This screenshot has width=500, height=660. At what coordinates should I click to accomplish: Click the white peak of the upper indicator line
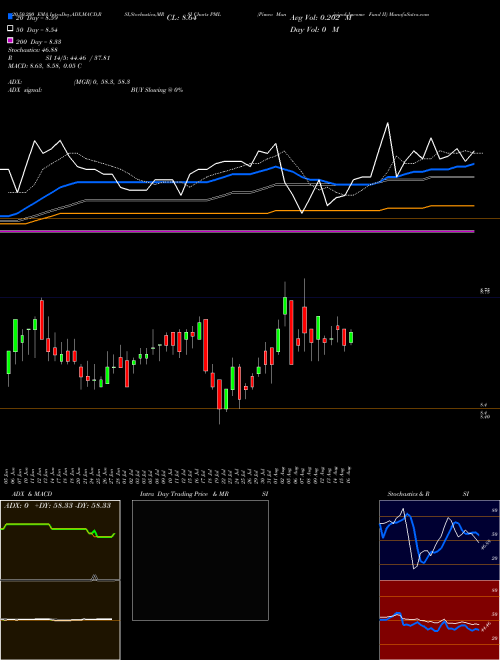(388, 123)
